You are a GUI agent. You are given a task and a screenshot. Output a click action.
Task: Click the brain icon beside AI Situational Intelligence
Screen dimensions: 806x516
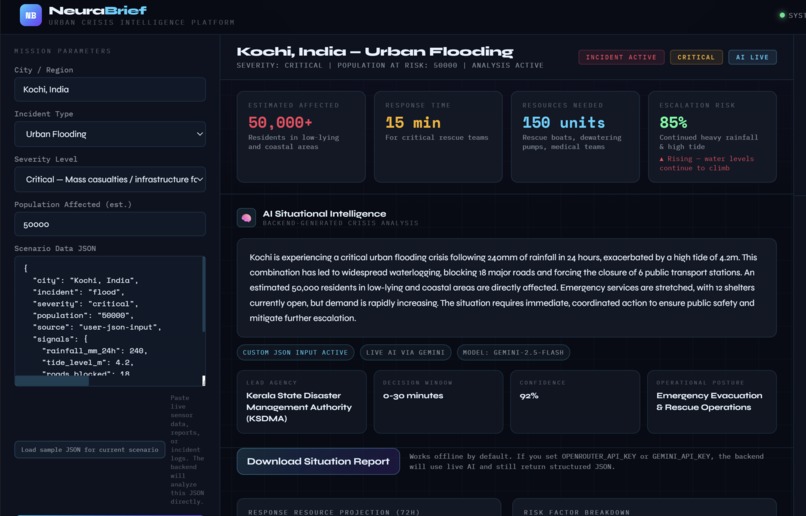point(246,217)
